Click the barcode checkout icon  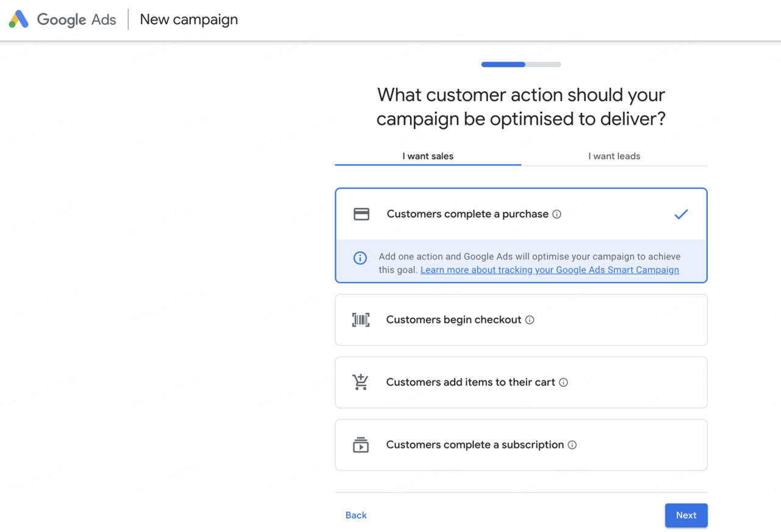coord(361,320)
